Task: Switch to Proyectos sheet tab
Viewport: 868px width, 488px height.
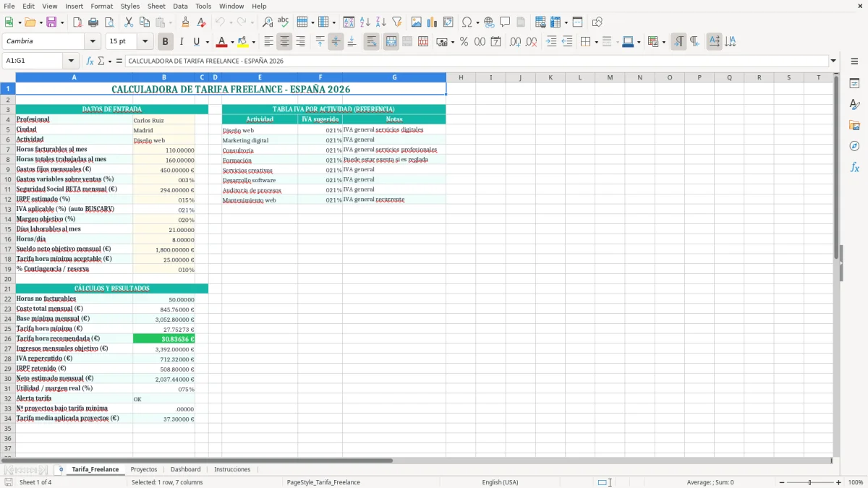Action: coord(144,469)
